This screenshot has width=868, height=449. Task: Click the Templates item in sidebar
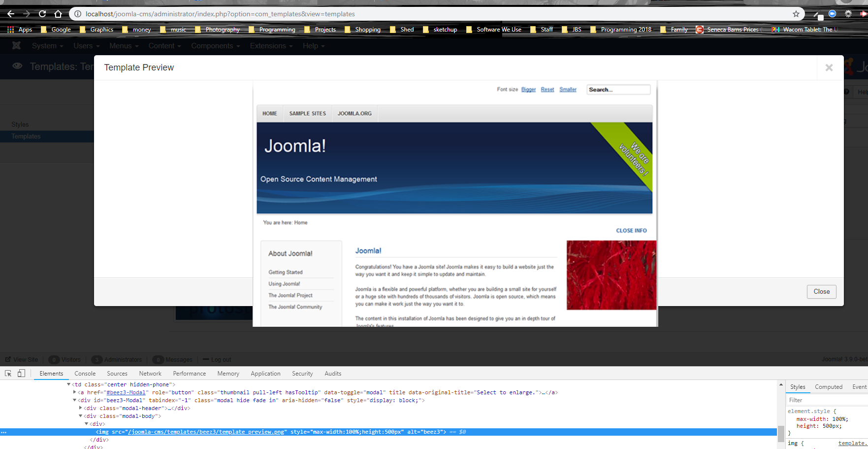click(26, 137)
